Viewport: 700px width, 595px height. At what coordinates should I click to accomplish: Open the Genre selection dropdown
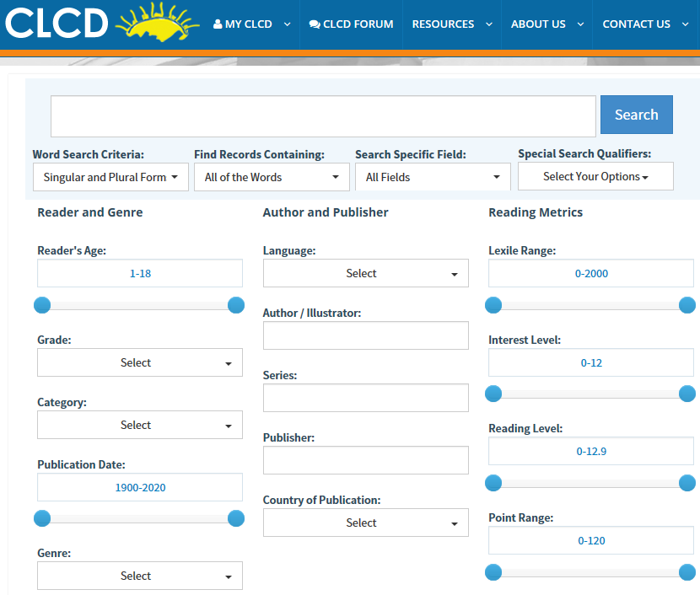pyautogui.click(x=139, y=576)
